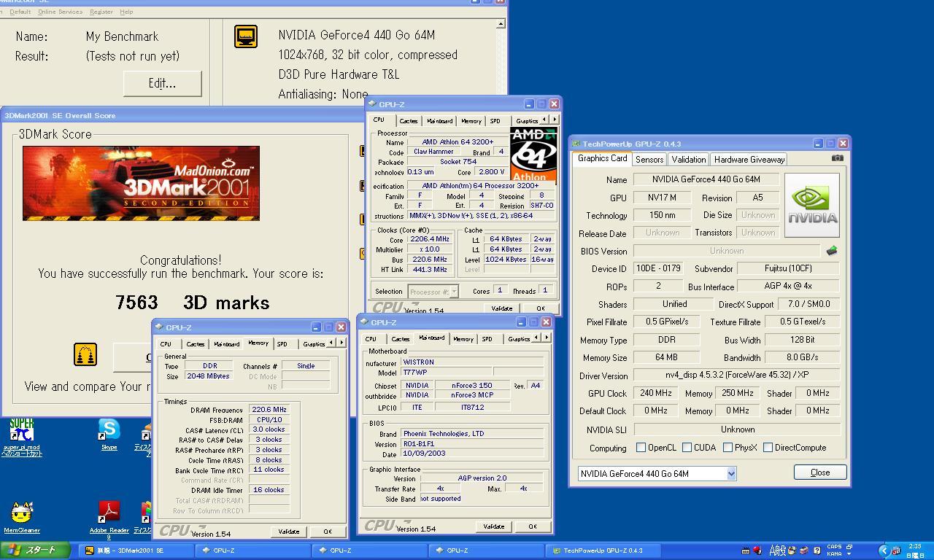
Task: Click the IME input mode A般 indicator
Action: click(778, 551)
